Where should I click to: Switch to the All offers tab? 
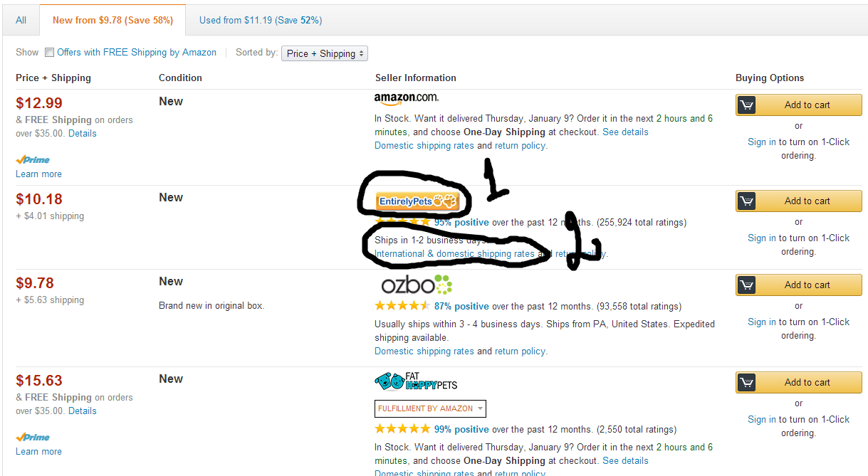click(21, 20)
